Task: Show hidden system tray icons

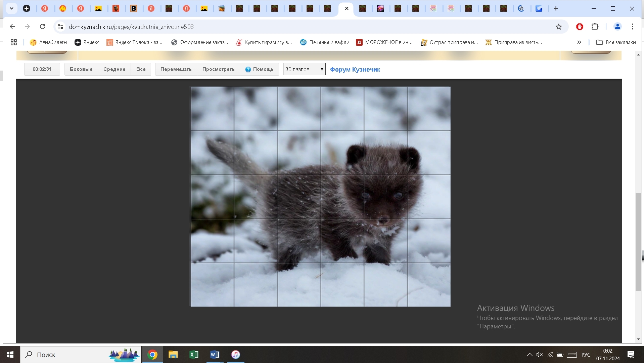Action: click(x=530, y=355)
